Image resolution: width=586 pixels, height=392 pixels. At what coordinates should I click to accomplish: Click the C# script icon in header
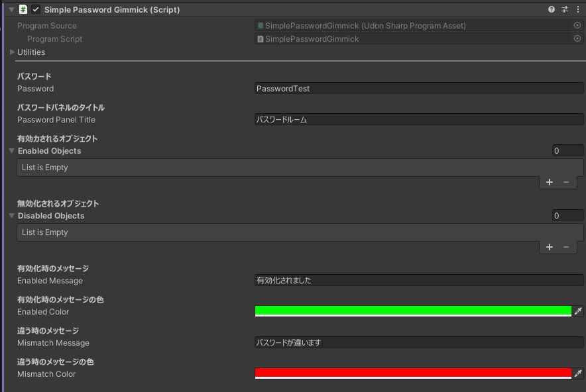23,9
